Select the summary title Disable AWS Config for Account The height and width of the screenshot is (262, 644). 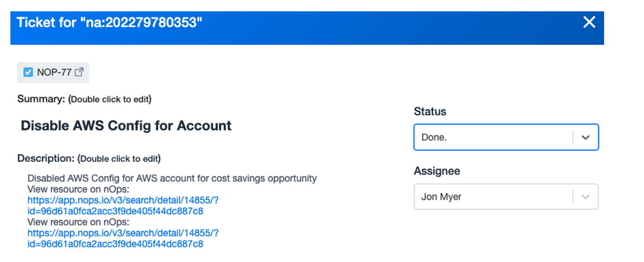[126, 126]
